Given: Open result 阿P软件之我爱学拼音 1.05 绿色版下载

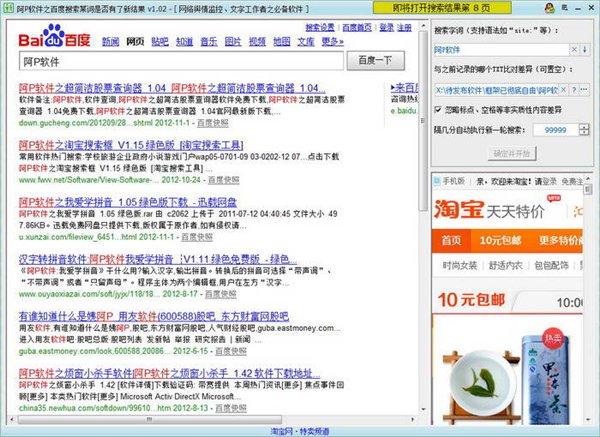Looking at the screenshot, I should click(x=128, y=202).
